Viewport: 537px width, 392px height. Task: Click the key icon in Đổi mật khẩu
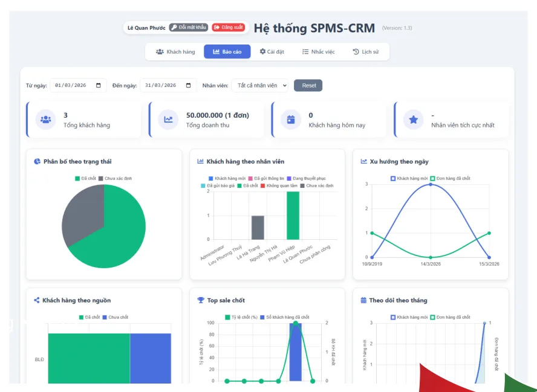tap(174, 27)
